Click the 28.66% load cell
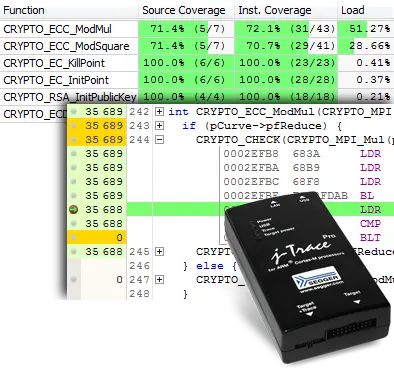The width and height of the screenshot is (394, 368). 366,46
